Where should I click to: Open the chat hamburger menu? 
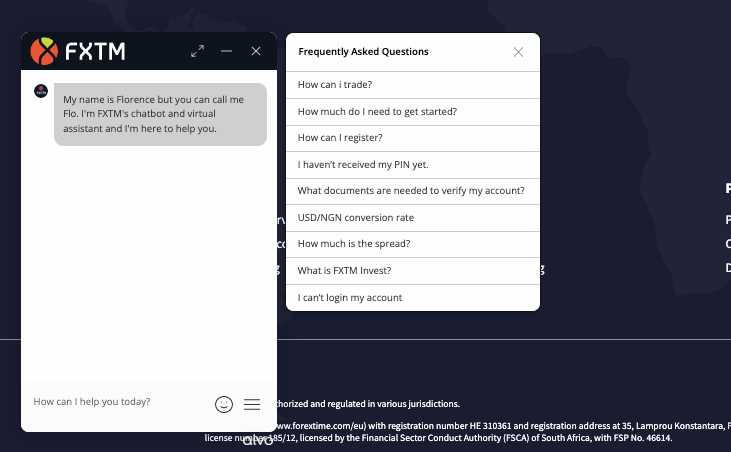(252, 404)
